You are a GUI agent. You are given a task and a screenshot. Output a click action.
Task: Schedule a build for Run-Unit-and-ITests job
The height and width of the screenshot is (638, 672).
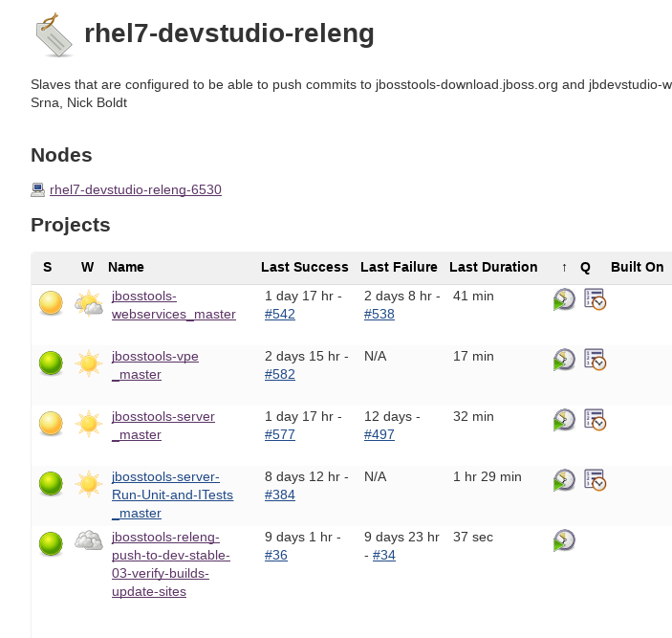(x=564, y=480)
